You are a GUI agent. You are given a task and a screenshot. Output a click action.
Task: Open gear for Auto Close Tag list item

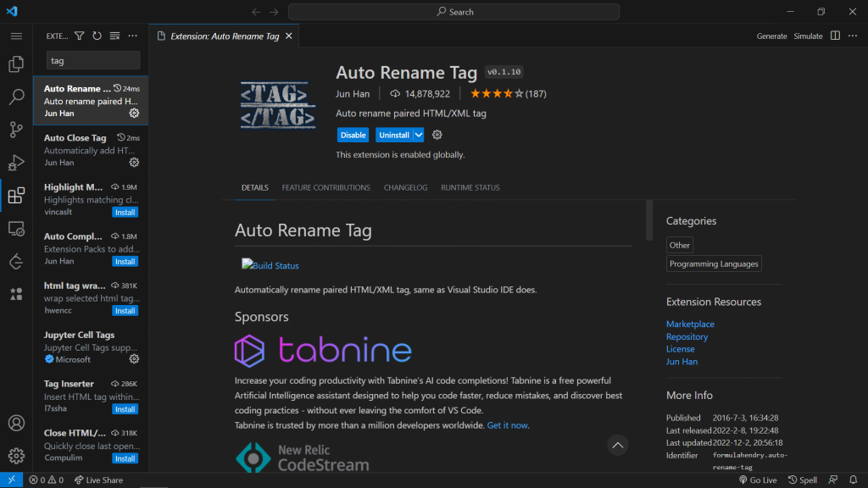pyautogui.click(x=134, y=162)
